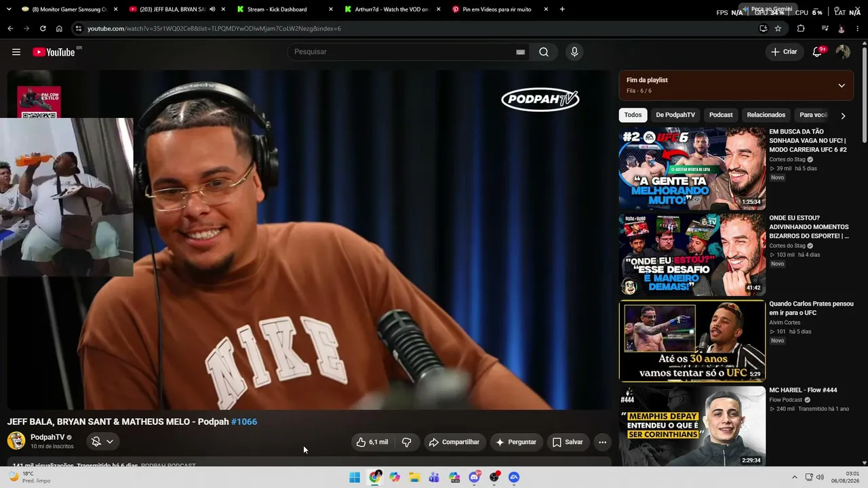This screenshot has height=488, width=868.
Task: Close the Pin em Vídeos tab
Action: pos(546,9)
